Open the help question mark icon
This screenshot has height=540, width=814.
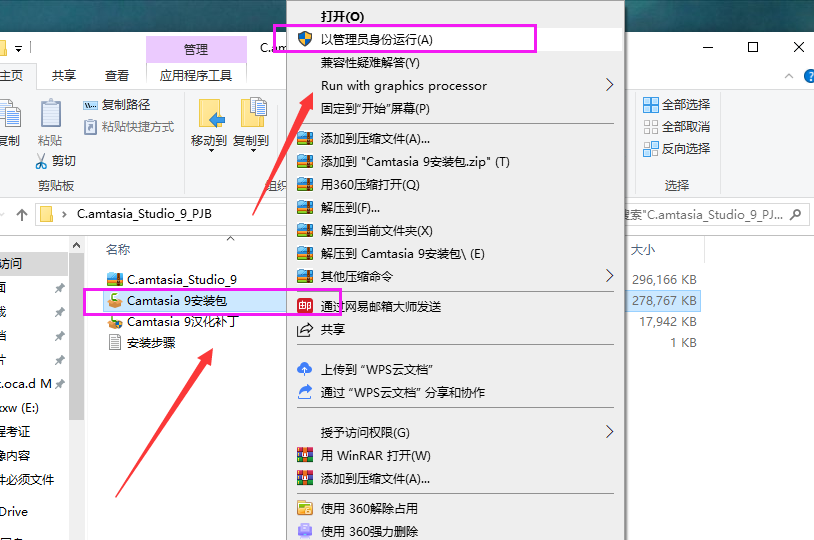tap(809, 76)
